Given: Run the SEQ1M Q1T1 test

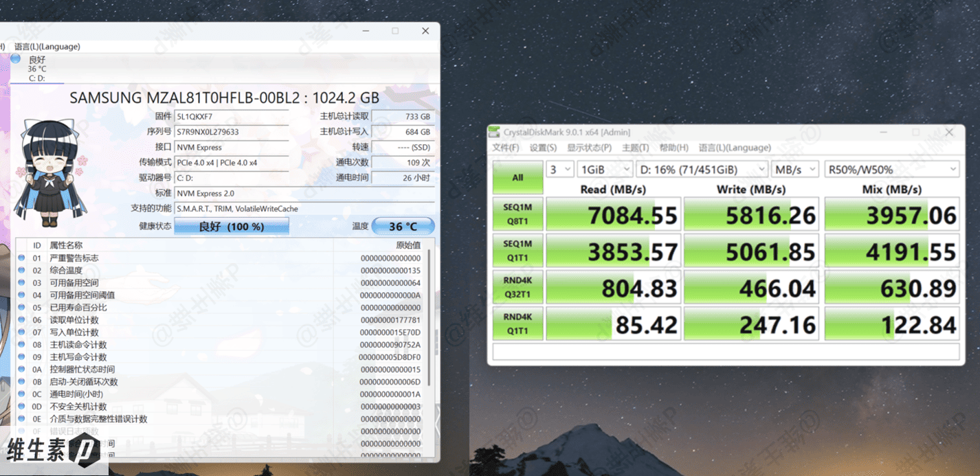Looking at the screenshot, I should point(517,250).
